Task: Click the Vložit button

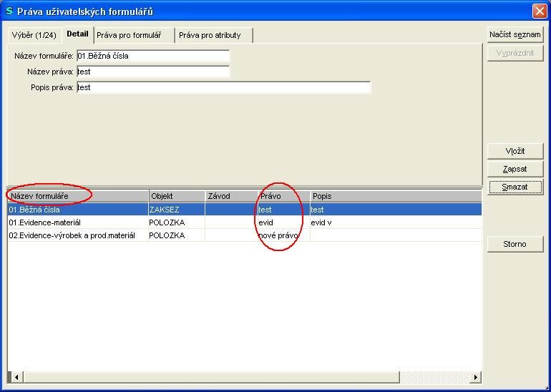Action: click(515, 151)
